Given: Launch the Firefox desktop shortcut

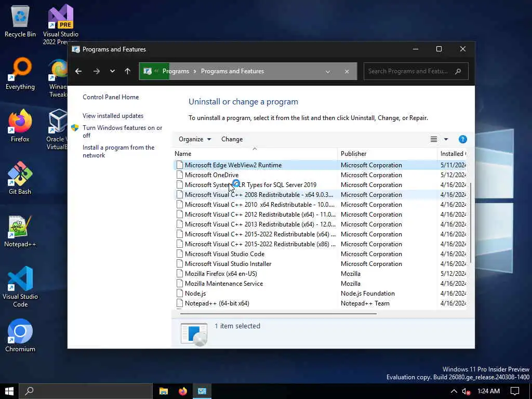Looking at the screenshot, I should (20, 126).
